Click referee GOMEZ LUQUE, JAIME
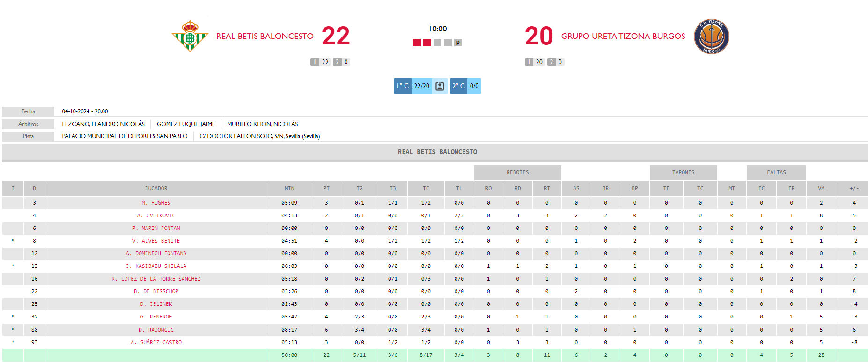Image resolution: width=868 pixels, height=362 pixels. [186, 124]
